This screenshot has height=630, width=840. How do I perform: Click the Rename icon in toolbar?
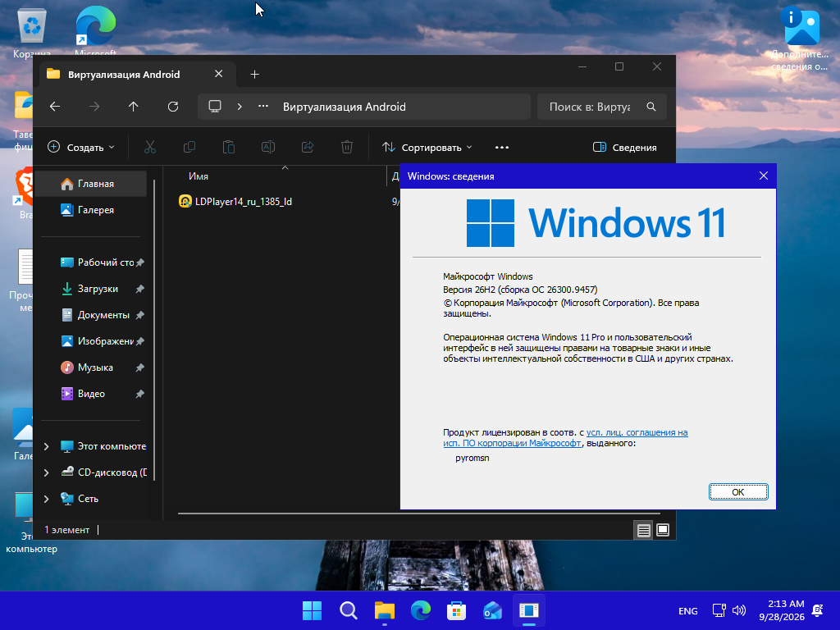pos(268,147)
